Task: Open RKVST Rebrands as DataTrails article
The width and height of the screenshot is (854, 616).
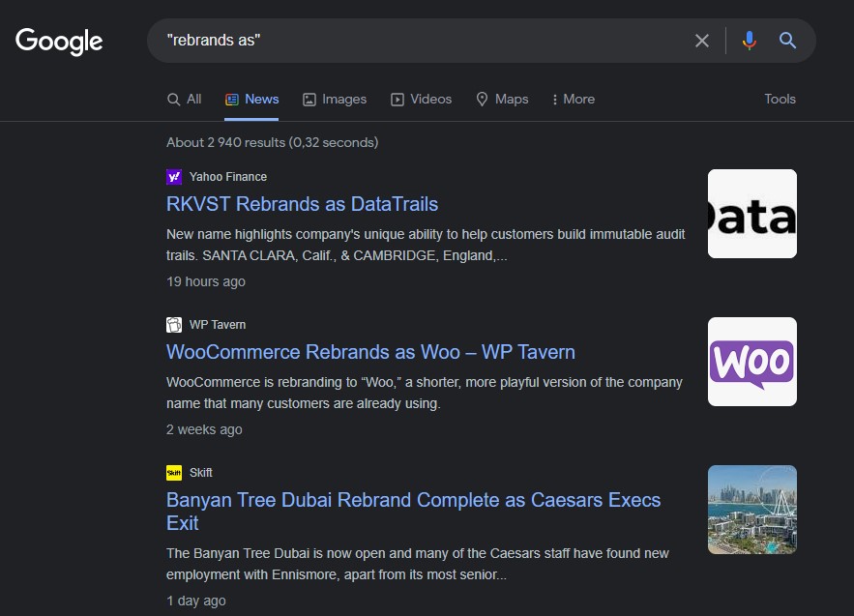Action: (302, 204)
